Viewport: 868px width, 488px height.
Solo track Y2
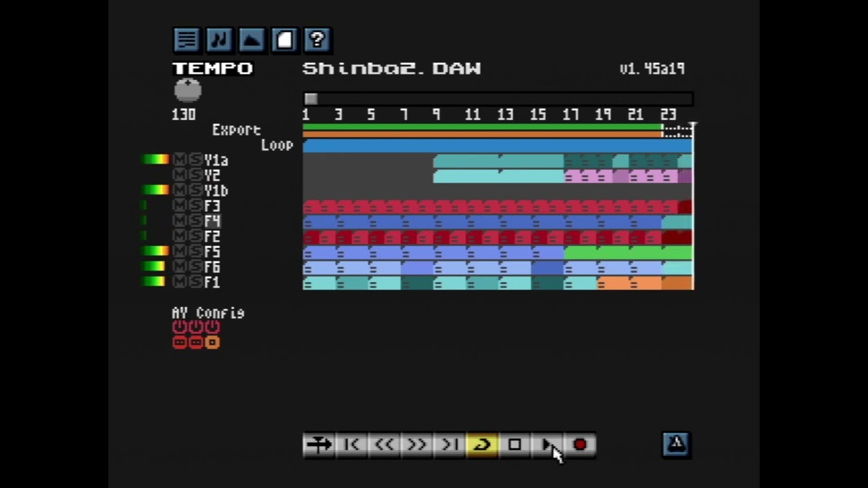coord(195,176)
